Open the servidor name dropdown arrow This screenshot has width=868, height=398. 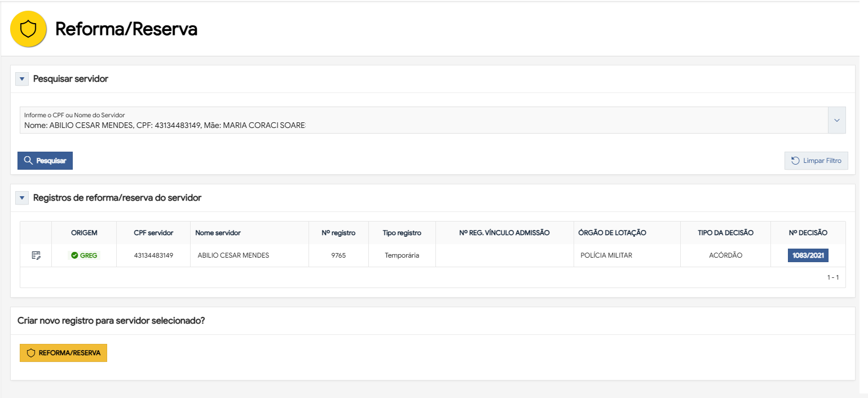pyautogui.click(x=836, y=120)
